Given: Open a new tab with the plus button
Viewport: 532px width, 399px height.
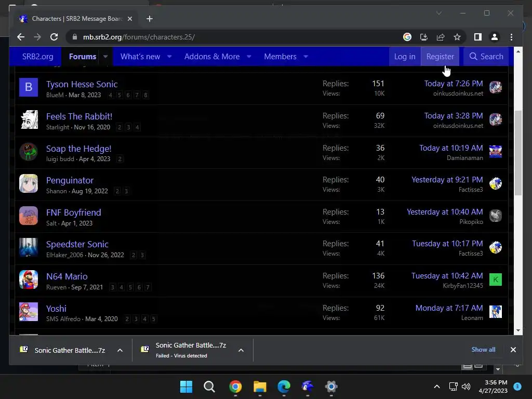Looking at the screenshot, I should pyautogui.click(x=149, y=19).
